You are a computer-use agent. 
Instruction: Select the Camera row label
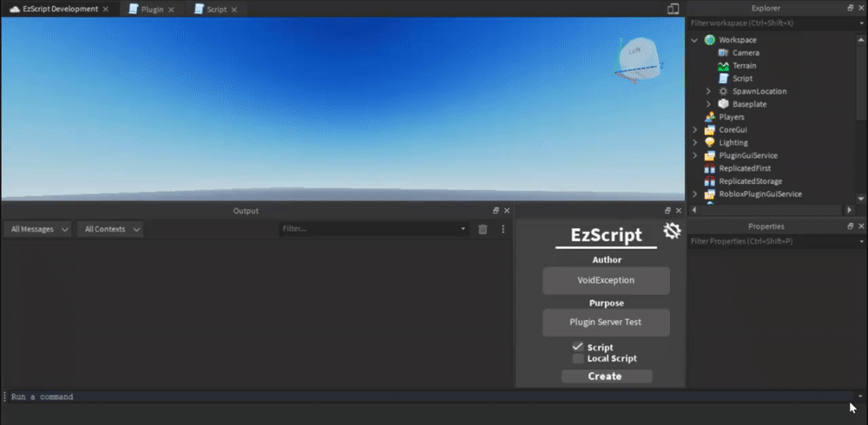(x=746, y=53)
